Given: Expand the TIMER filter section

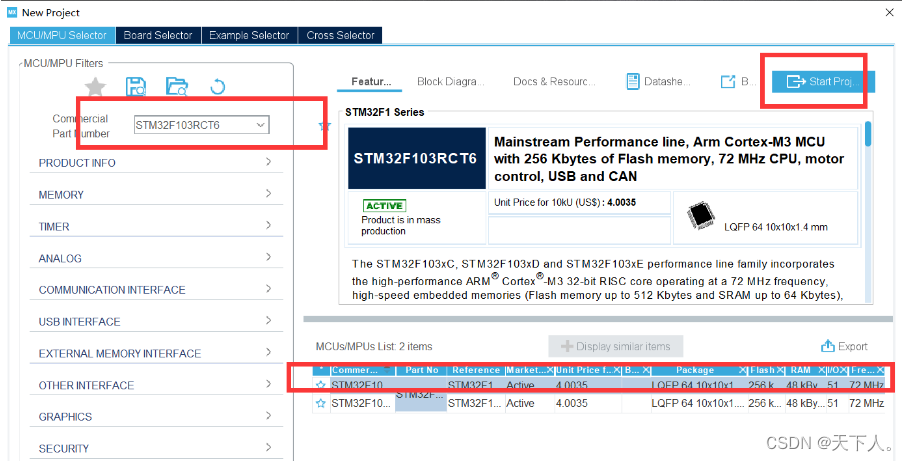Looking at the screenshot, I should [156, 226].
